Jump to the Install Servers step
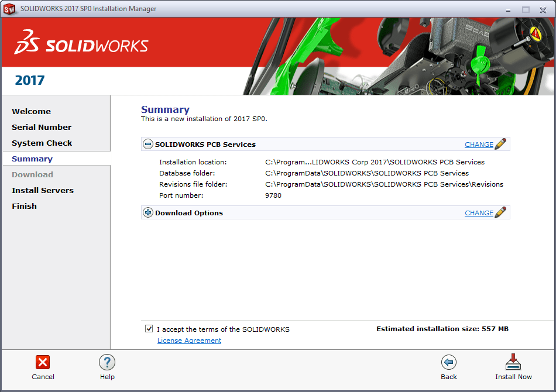Screen dimensions: 556x392 [43, 190]
